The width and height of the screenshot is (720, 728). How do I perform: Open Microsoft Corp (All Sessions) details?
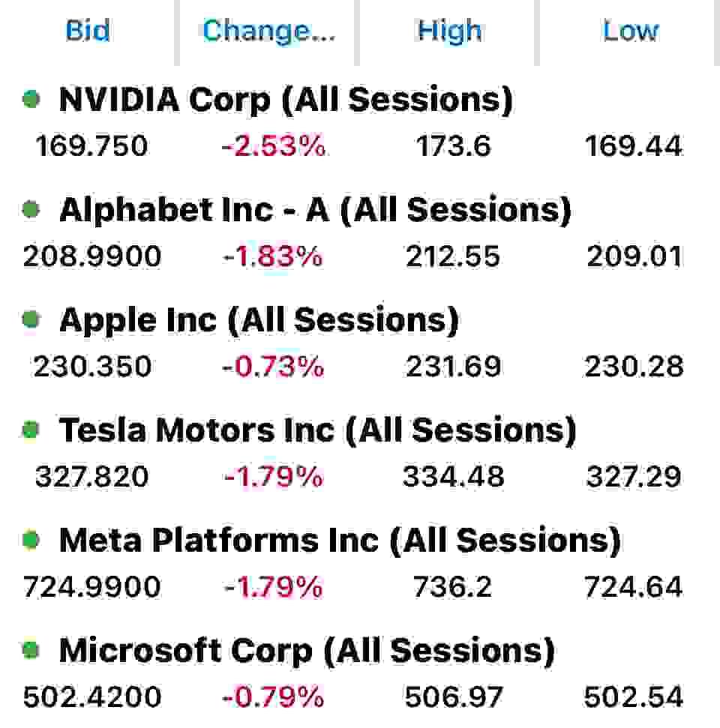tap(307, 650)
